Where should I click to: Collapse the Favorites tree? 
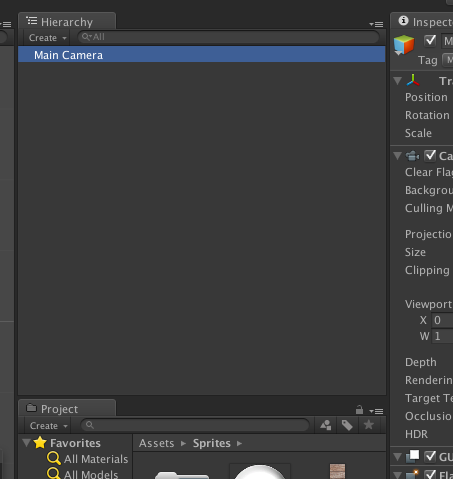pyautogui.click(x=26, y=443)
